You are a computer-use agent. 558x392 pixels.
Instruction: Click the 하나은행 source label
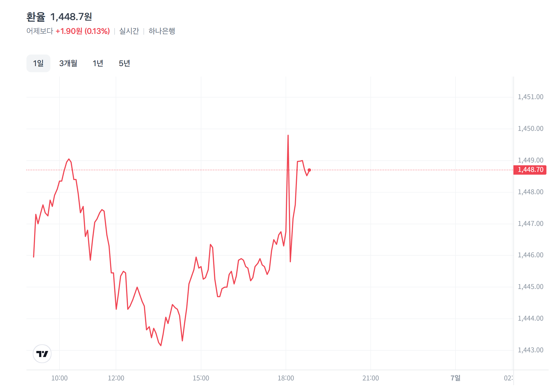(162, 31)
